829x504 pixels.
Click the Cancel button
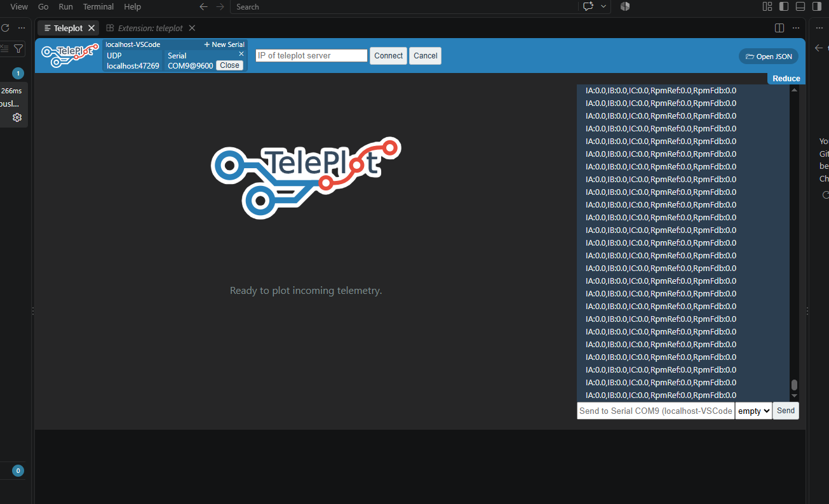coord(425,56)
